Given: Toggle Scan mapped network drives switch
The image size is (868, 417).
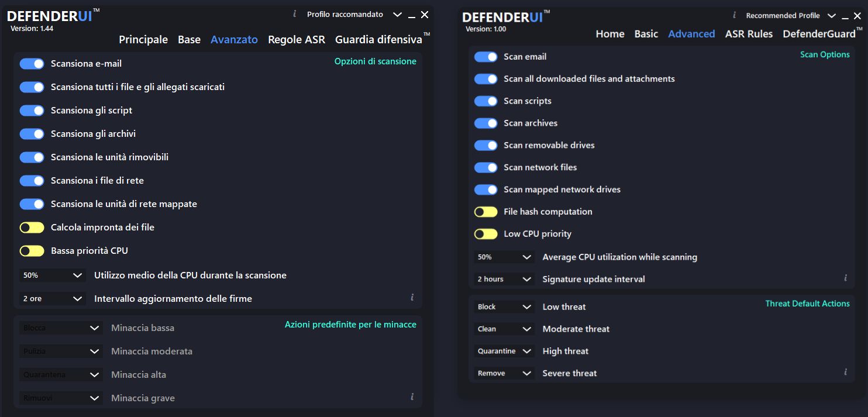Looking at the screenshot, I should 485,189.
